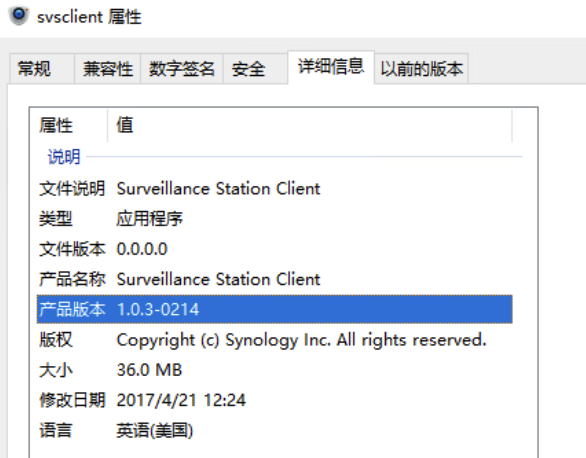Image resolution: width=586 pixels, height=458 pixels.
Task: Open the 兼容性 tab
Action: coord(108,69)
